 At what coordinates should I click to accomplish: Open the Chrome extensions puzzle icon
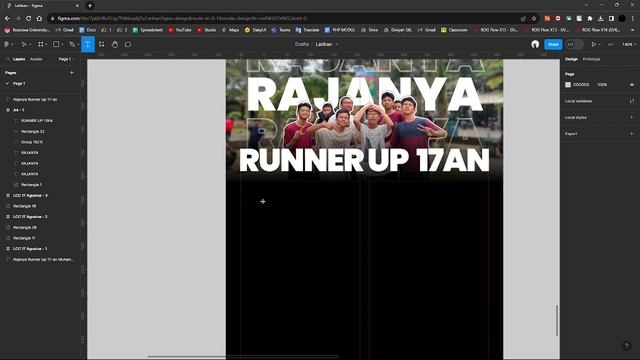[x=590, y=18]
